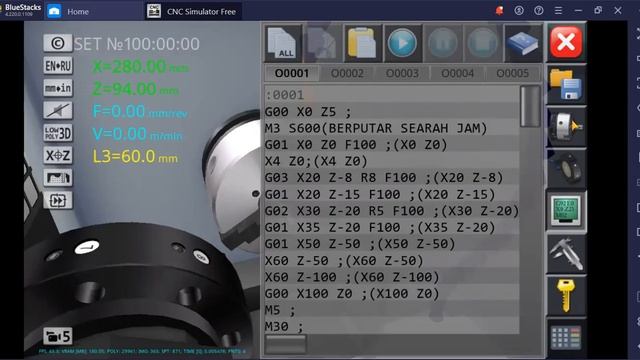Select the CNC program monitor icon
The width and height of the screenshot is (640, 360).
click(566, 211)
